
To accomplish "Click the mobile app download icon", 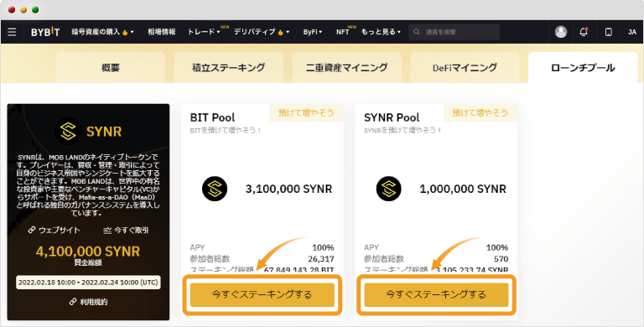I will coord(608,32).
